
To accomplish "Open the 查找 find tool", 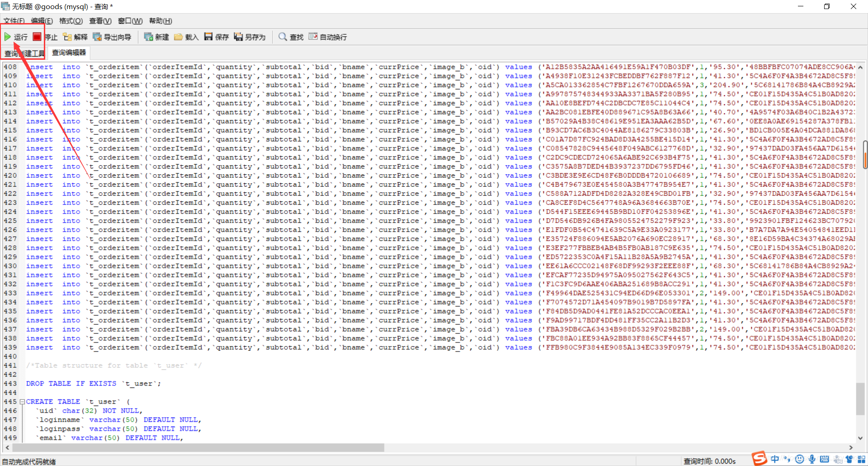I will tap(291, 37).
